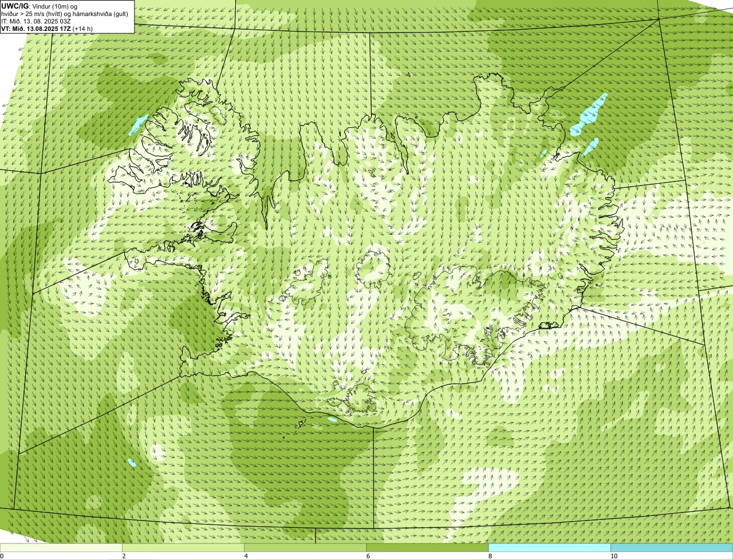
Task: Click the 8–10 m/s light cyan legend segment
Action: [550, 548]
